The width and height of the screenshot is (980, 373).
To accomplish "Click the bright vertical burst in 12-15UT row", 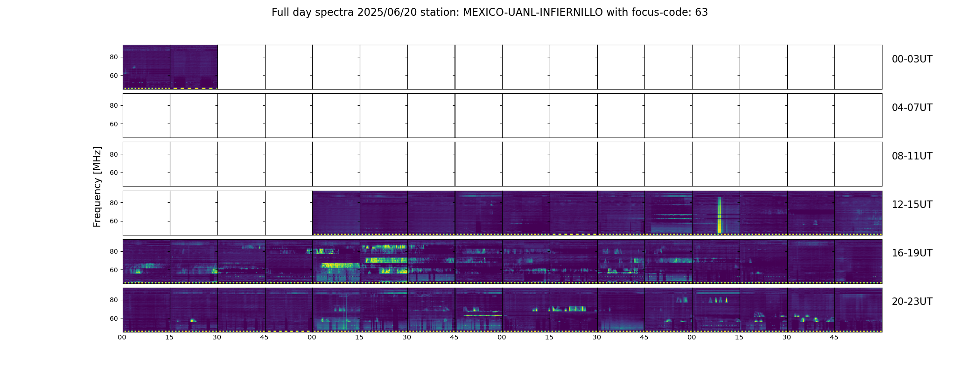I will [719, 215].
